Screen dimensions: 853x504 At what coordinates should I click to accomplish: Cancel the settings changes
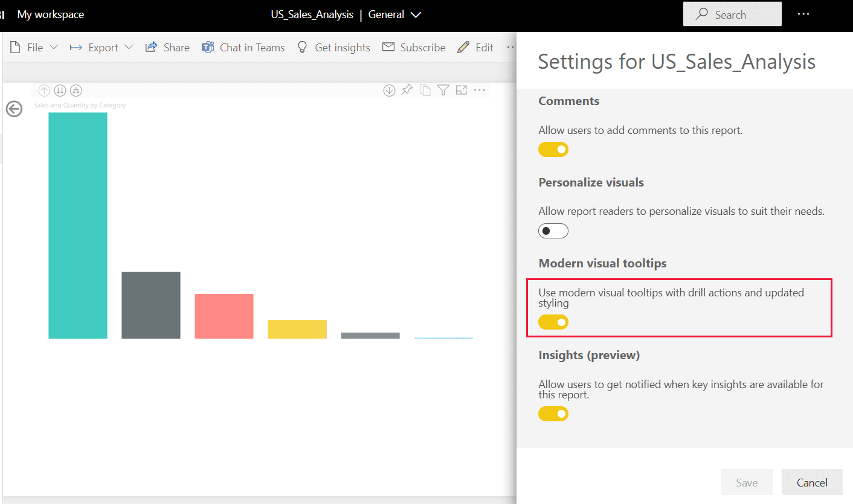(x=812, y=482)
